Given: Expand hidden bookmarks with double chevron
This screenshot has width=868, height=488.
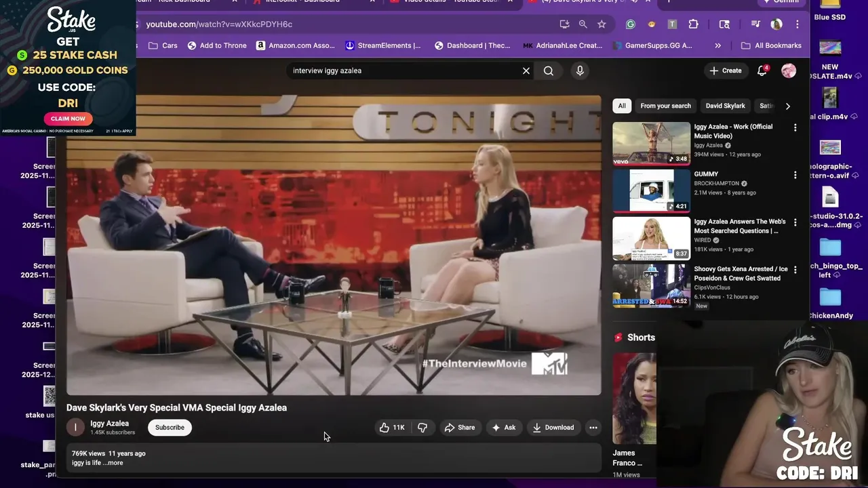Looking at the screenshot, I should (x=717, y=45).
